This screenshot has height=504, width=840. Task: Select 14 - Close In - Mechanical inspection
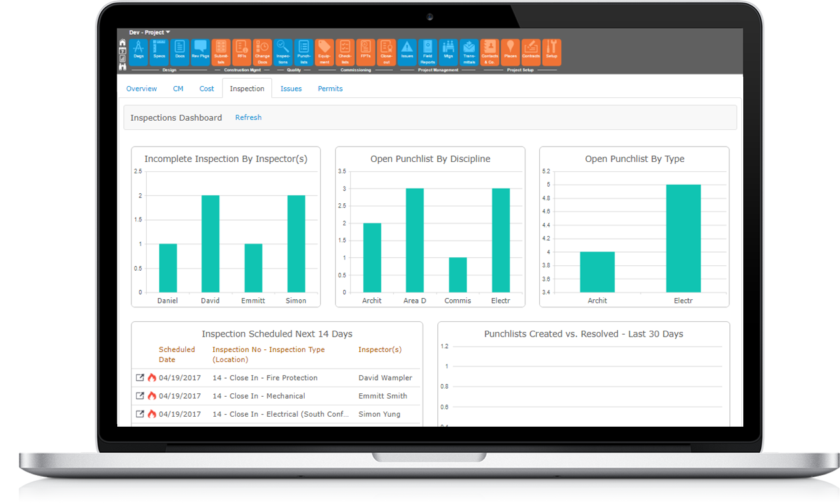coord(259,396)
